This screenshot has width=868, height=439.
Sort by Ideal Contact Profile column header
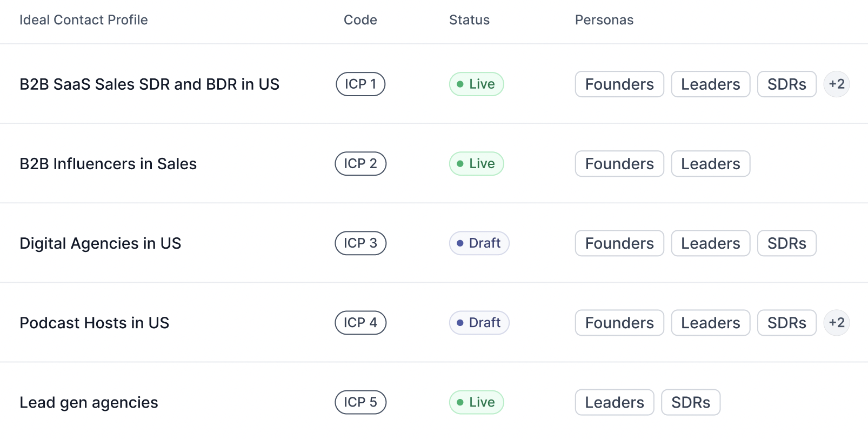(83, 20)
